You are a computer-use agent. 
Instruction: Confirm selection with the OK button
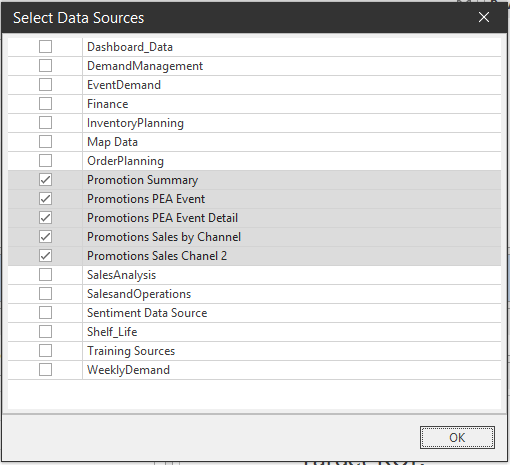click(x=457, y=437)
